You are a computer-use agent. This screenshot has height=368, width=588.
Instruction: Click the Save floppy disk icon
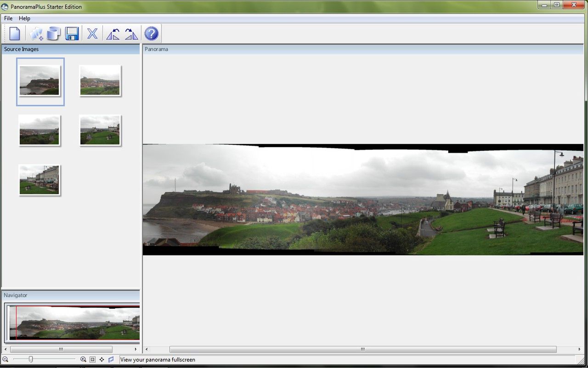[x=72, y=34]
